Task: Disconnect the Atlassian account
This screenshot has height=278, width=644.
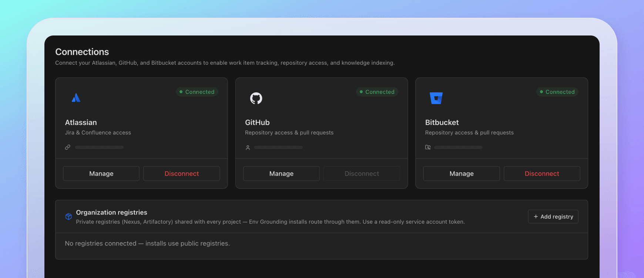Action: (x=182, y=173)
